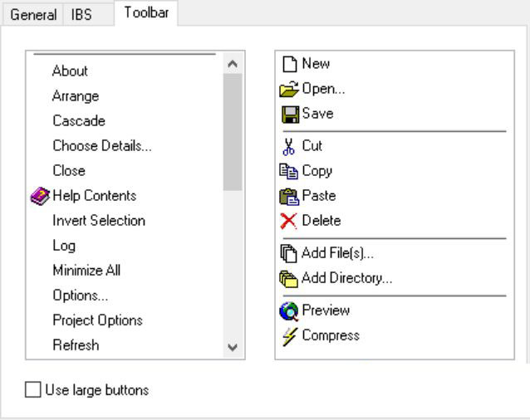Click the Save floppy disk icon
530x420 pixels.
pyautogui.click(x=289, y=114)
